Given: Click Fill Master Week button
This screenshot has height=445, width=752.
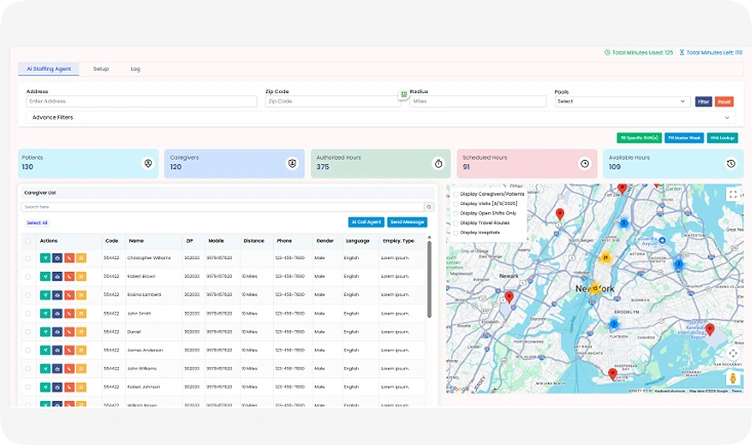Looking at the screenshot, I should click(684, 138).
